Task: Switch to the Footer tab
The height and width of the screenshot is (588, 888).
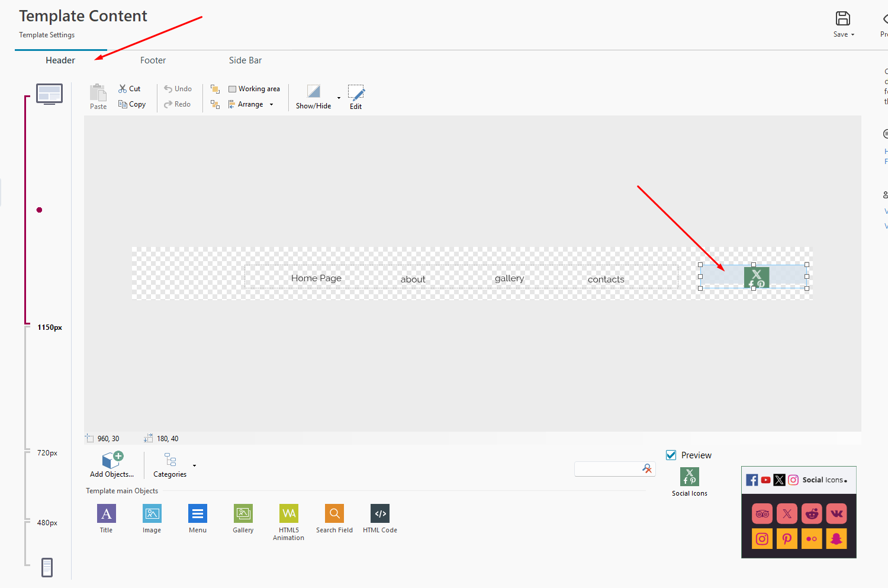Action: [x=153, y=60]
